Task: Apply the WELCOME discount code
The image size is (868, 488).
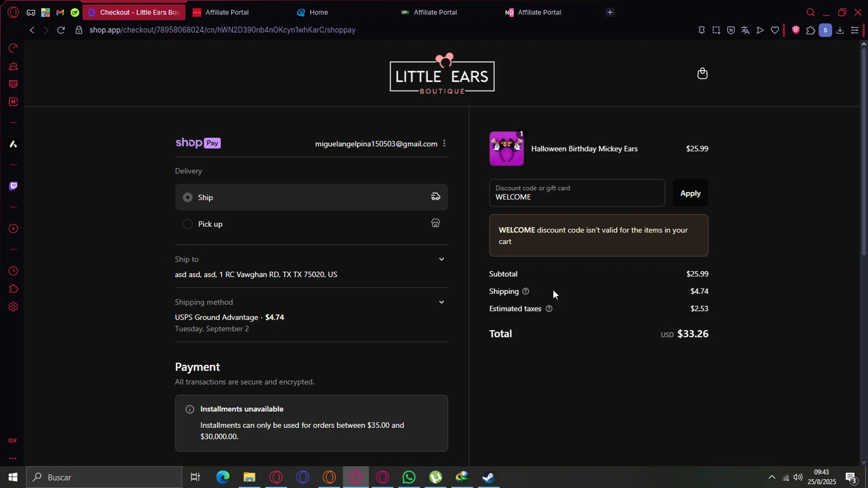Action: pos(690,193)
